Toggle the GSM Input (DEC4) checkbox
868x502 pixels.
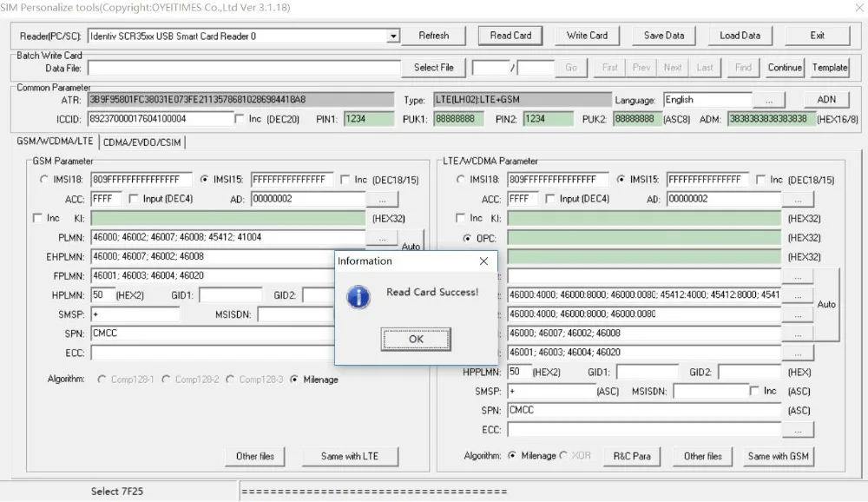[x=134, y=198]
